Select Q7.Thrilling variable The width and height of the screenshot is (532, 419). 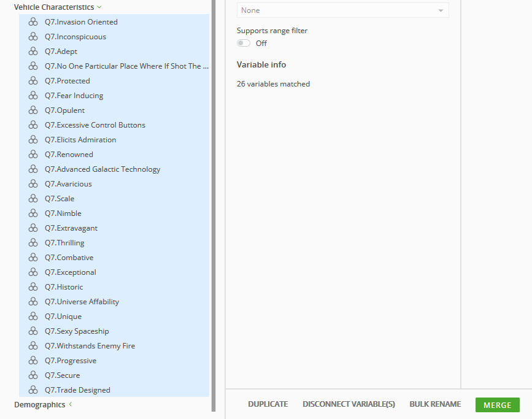click(x=114, y=242)
